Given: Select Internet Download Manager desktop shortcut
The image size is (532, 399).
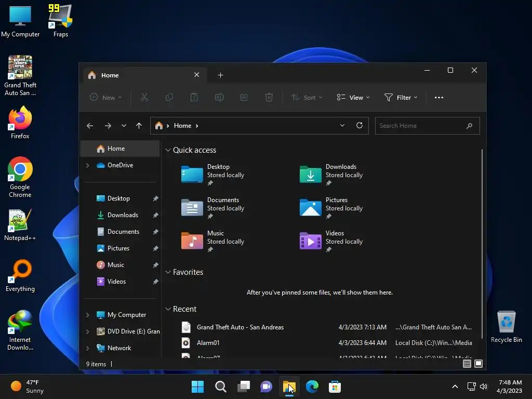Looking at the screenshot, I should (20, 330).
